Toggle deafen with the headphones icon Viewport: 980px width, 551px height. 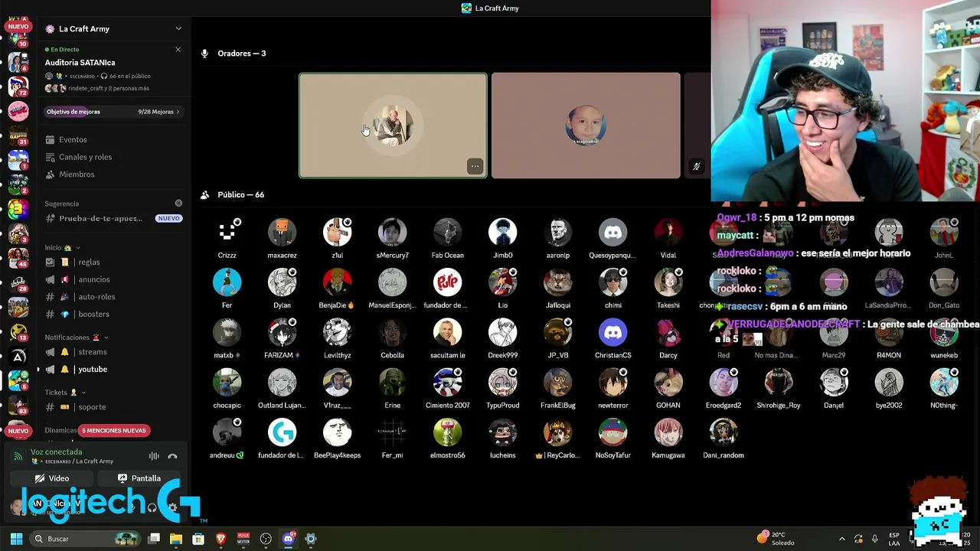(152, 507)
